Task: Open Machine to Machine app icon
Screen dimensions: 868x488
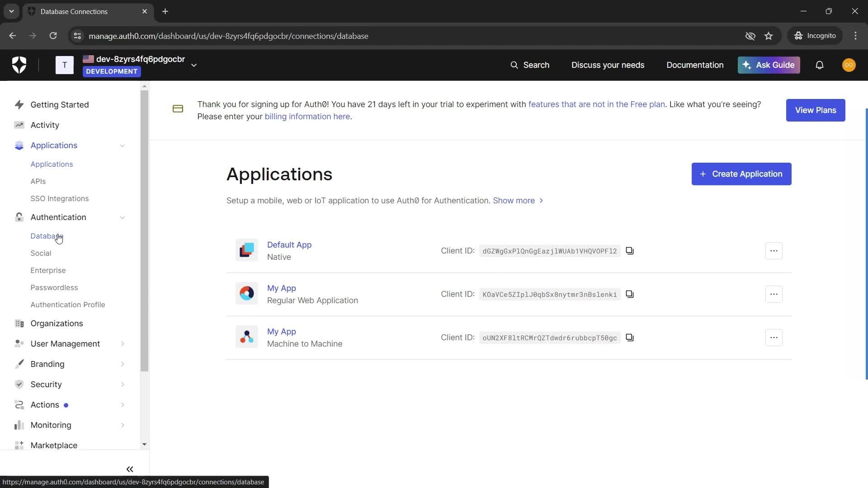Action: coord(247,337)
